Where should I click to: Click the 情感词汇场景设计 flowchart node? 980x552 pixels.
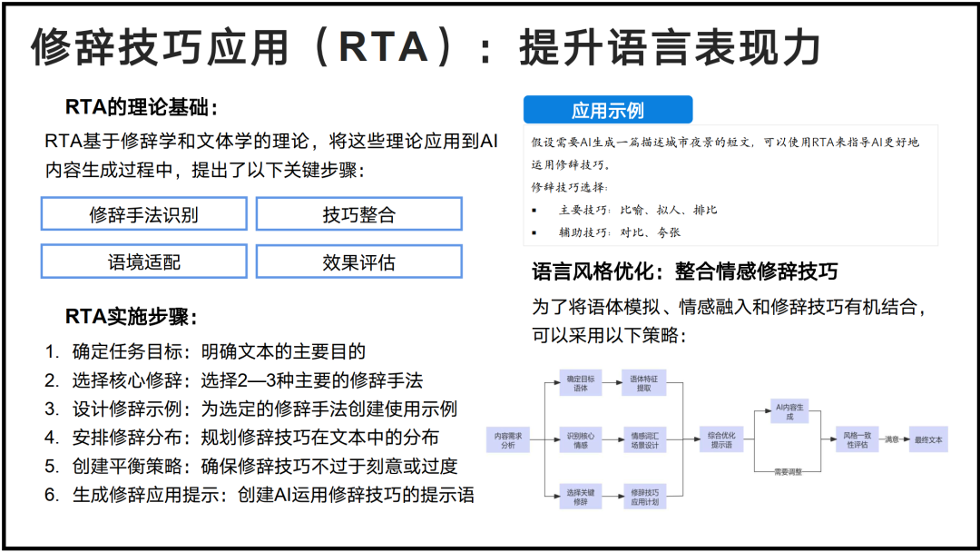click(x=645, y=440)
